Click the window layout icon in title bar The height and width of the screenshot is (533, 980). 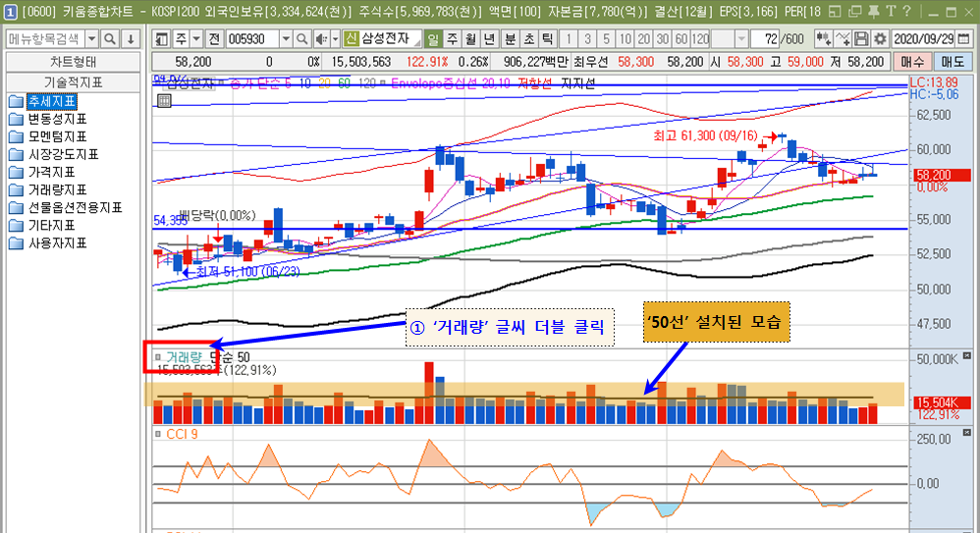click(835, 11)
